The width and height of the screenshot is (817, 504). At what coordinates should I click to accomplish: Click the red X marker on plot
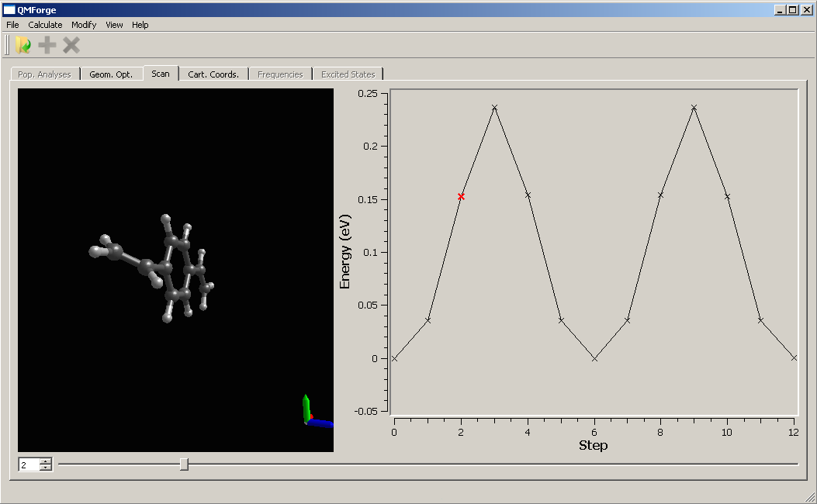(x=461, y=197)
